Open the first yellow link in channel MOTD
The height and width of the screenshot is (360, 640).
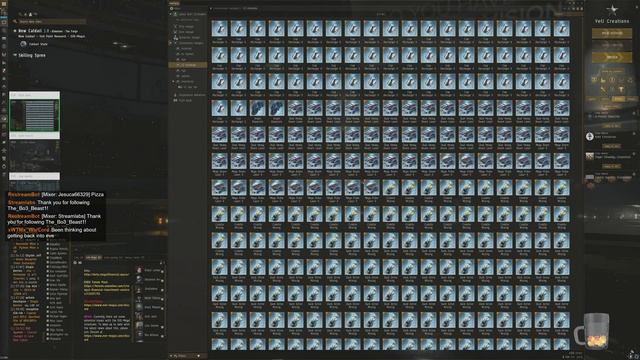pos(106,274)
